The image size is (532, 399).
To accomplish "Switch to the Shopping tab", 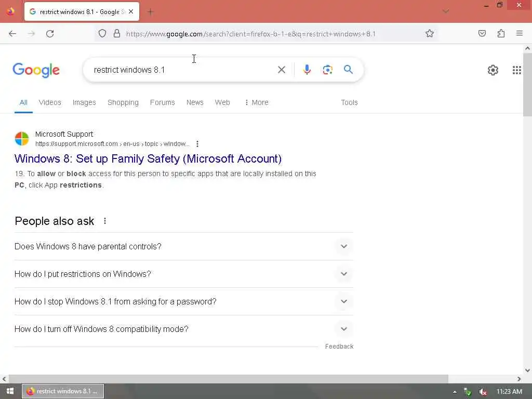I will (123, 102).
